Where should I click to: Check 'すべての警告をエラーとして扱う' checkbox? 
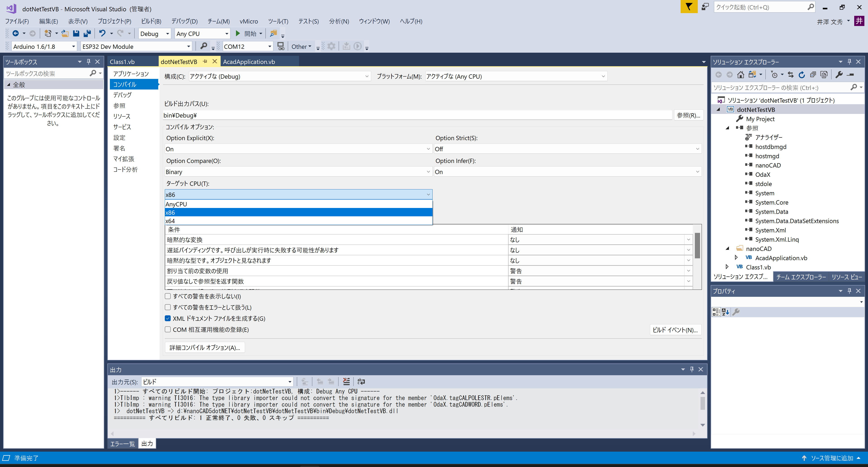pyautogui.click(x=168, y=307)
